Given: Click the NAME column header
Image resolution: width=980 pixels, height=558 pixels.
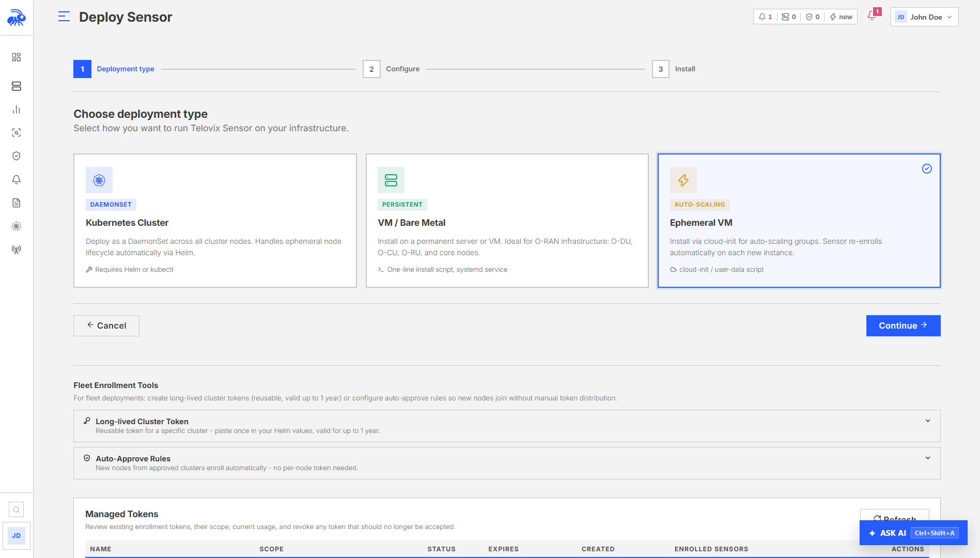Looking at the screenshot, I should point(101,549).
